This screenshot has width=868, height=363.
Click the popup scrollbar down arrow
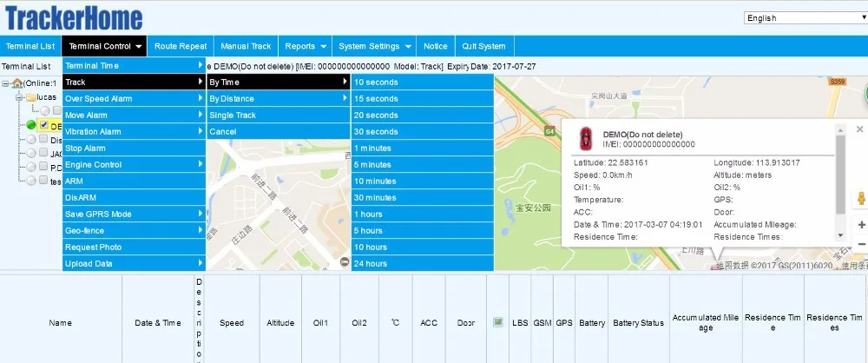click(x=840, y=235)
